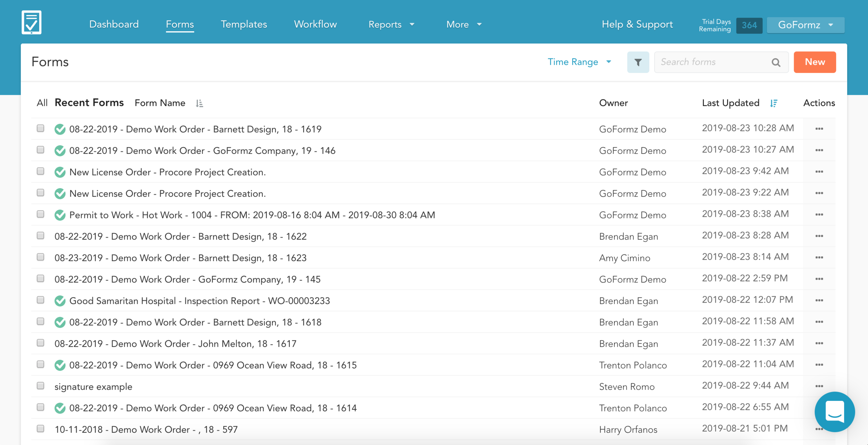Open form John Melton, 18 - 1617

pyautogui.click(x=175, y=344)
